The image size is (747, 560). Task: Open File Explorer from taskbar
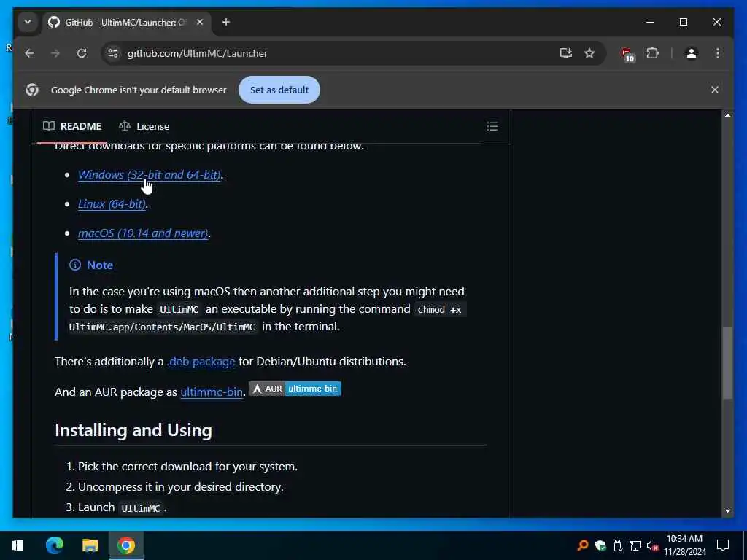click(90, 545)
